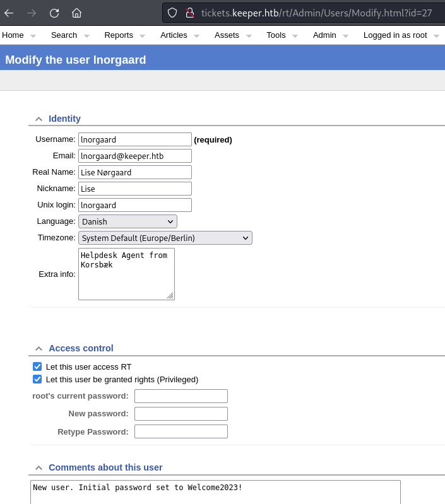
Task: Collapse the Access control section
Action: pyautogui.click(x=39, y=348)
